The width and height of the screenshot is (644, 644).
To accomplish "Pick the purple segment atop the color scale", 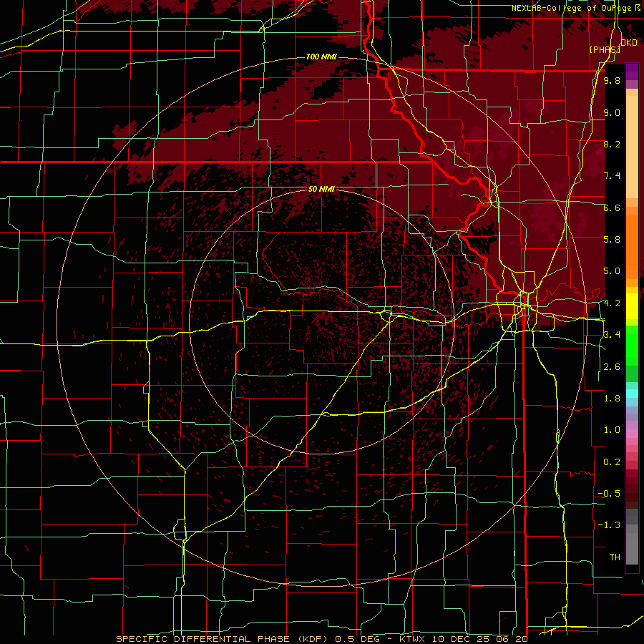I will click(x=632, y=72).
